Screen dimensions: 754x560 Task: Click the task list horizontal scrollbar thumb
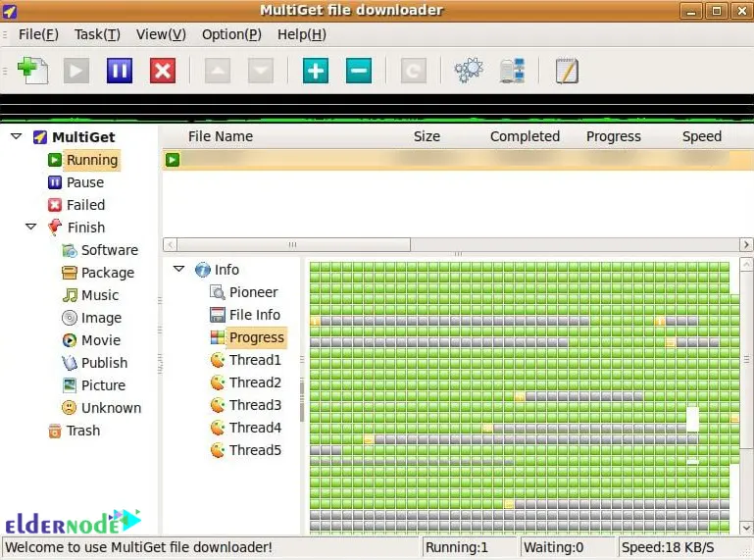pyautogui.click(x=293, y=244)
